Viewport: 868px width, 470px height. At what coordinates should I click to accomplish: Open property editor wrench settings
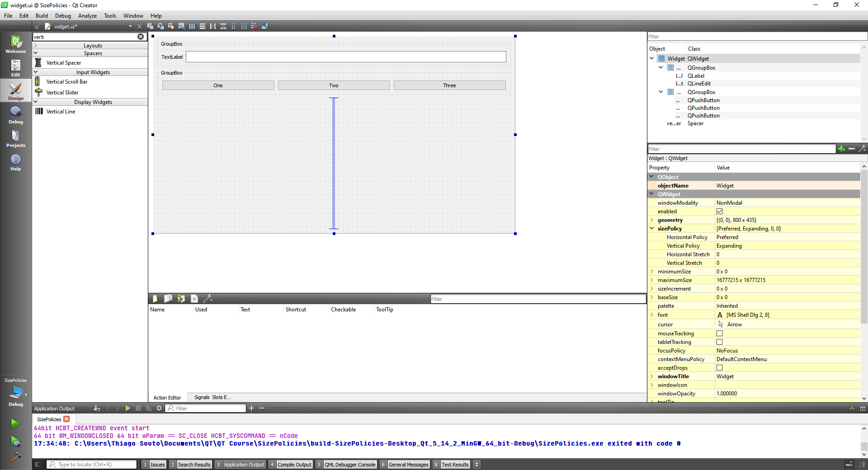862,149
